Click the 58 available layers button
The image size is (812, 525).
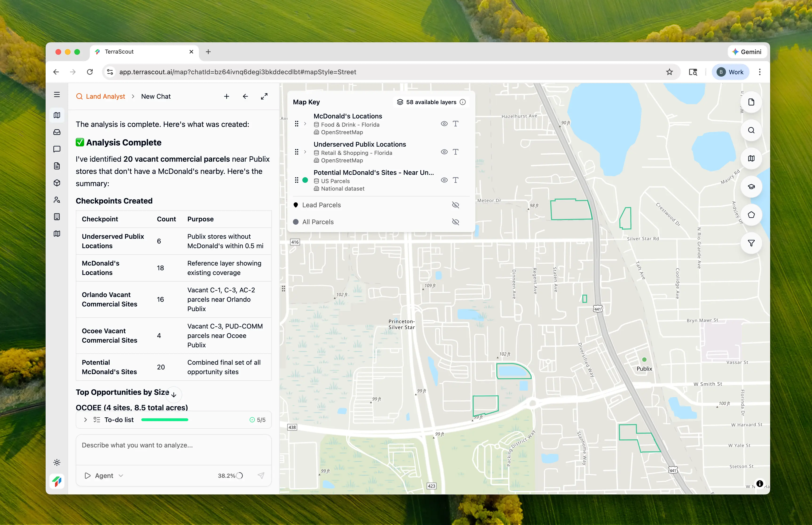431,102
